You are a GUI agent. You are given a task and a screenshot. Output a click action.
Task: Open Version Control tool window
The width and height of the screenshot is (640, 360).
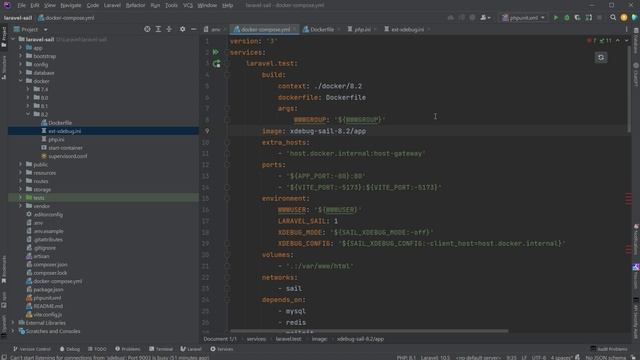click(x=32, y=349)
